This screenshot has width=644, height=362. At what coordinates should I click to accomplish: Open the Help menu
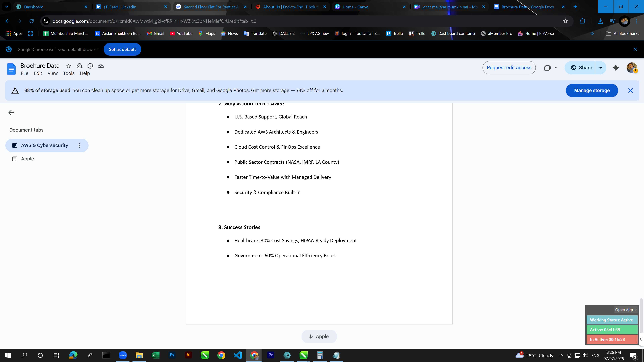(x=85, y=73)
